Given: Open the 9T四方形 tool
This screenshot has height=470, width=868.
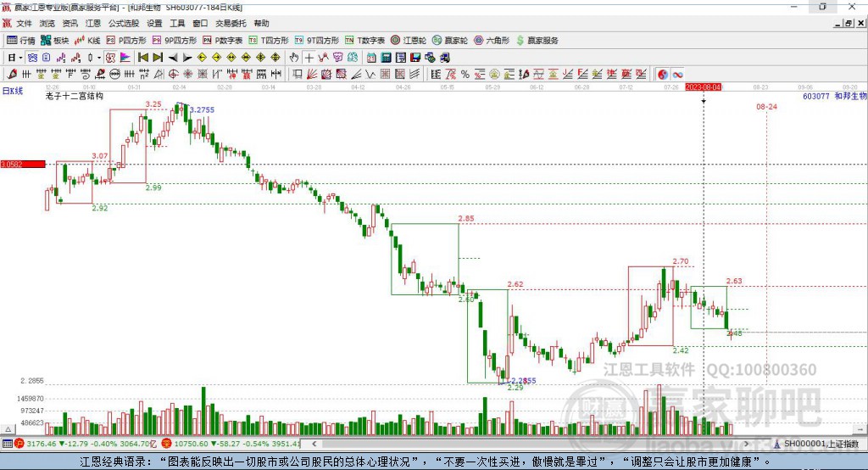Looking at the screenshot, I should pyautogui.click(x=317, y=41).
